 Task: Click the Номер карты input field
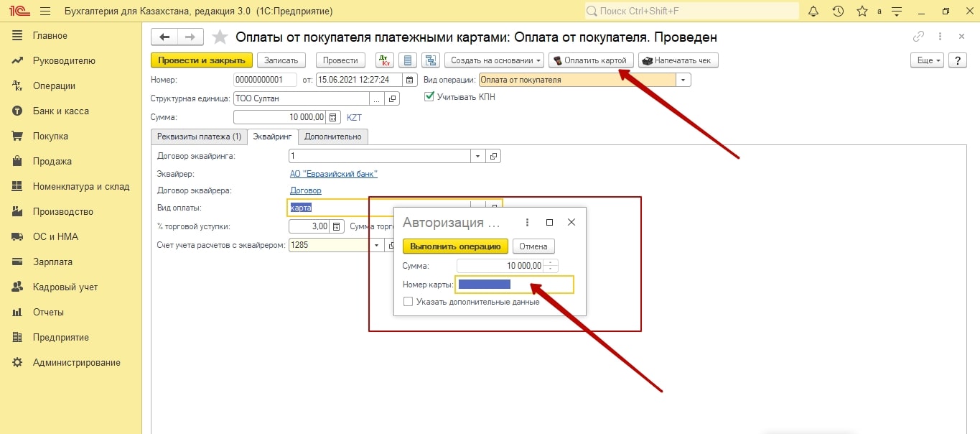click(514, 285)
